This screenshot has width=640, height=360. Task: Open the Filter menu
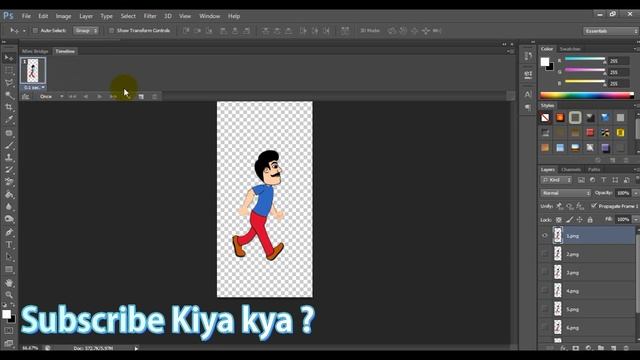pyautogui.click(x=150, y=16)
